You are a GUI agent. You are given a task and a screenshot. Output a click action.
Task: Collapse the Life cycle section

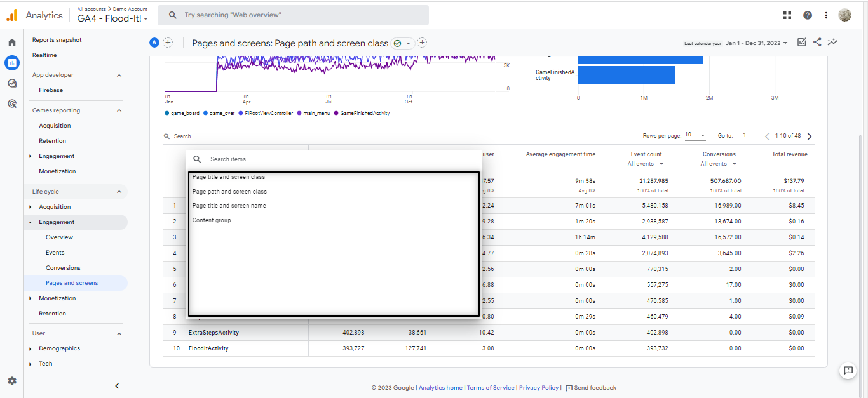coord(119,192)
